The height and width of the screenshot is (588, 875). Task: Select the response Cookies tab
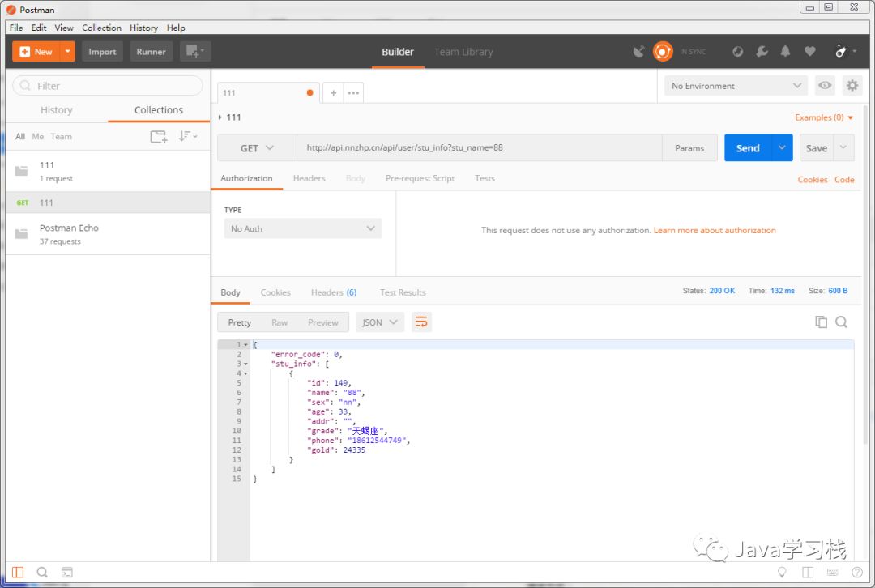coord(275,292)
